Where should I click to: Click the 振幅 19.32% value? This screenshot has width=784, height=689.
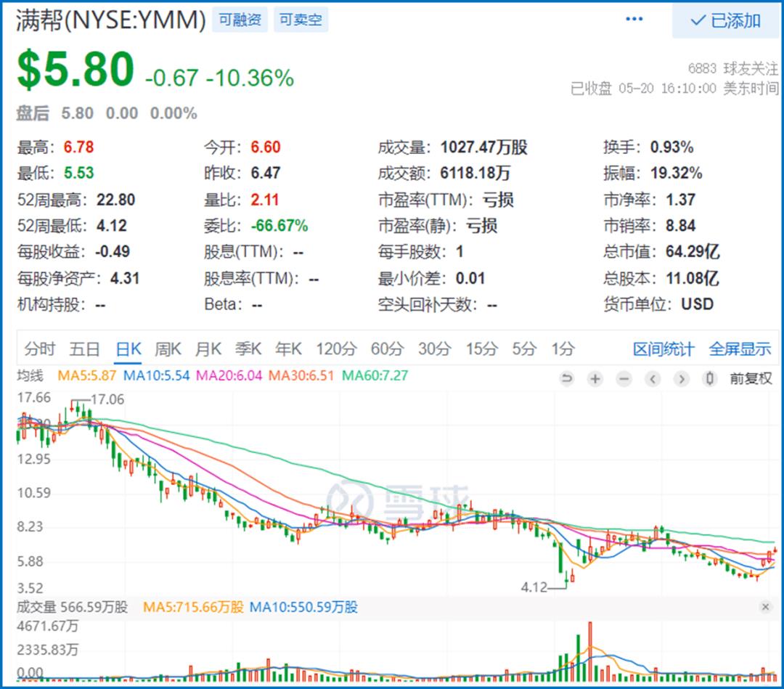(676, 174)
